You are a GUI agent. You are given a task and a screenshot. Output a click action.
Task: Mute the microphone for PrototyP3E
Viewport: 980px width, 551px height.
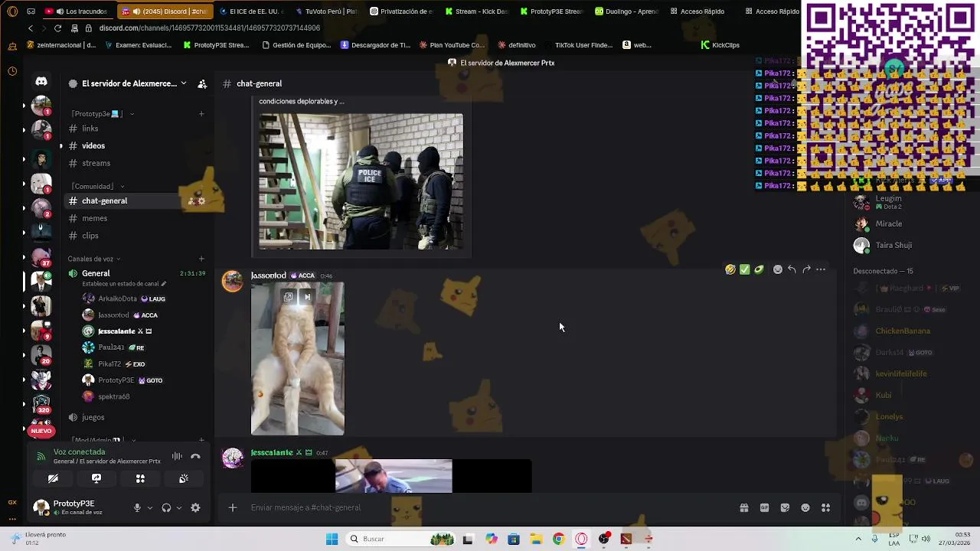(x=137, y=507)
